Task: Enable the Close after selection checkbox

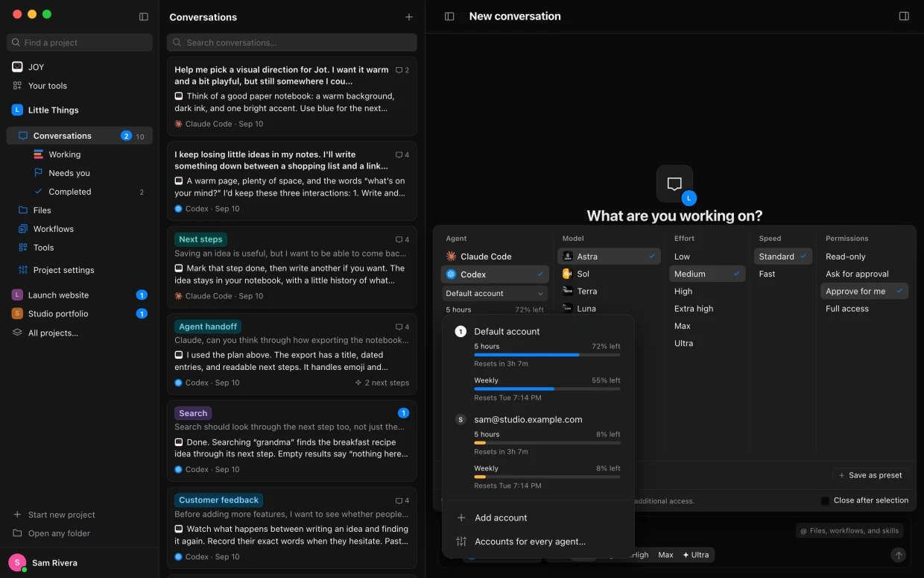Action: tap(825, 500)
